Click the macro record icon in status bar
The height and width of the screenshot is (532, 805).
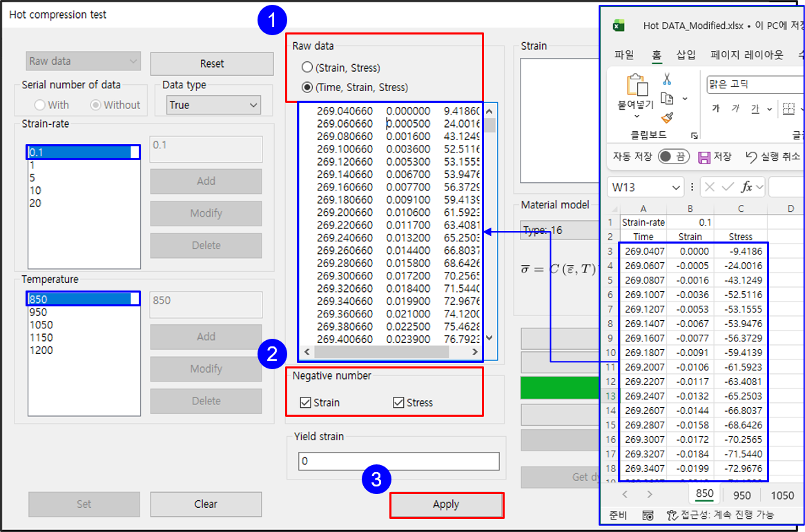(x=648, y=515)
